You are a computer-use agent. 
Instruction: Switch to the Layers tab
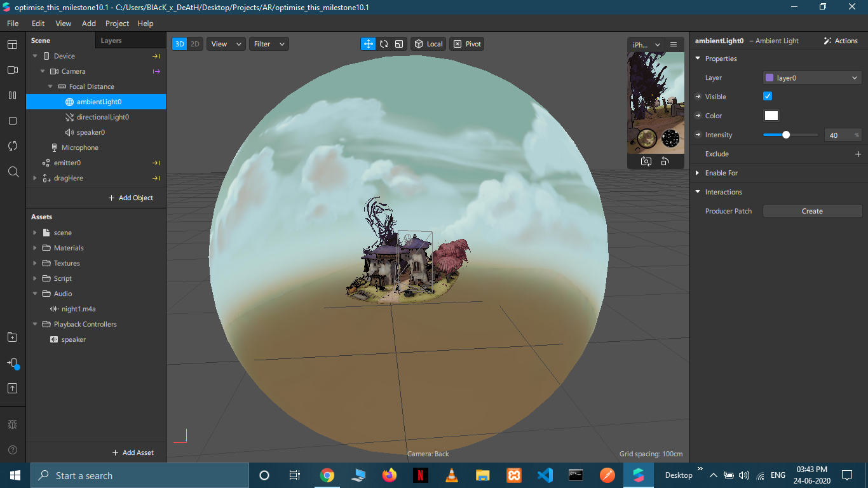click(111, 41)
